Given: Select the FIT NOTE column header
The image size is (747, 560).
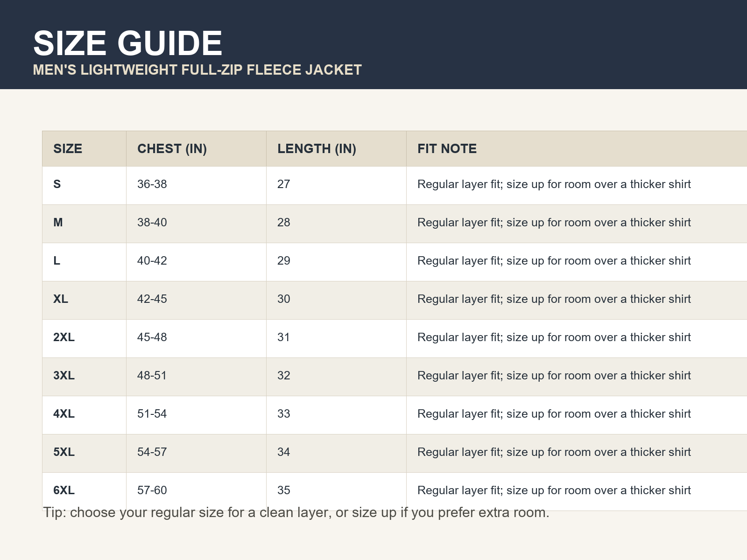Looking at the screenshot, I should tap(447, 148).
